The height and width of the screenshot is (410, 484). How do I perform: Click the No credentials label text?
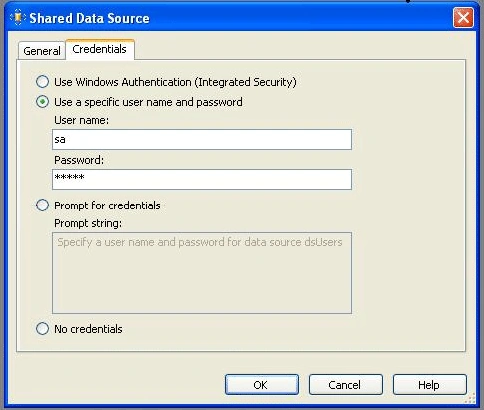pyautogui.click(x=88, y=329)
